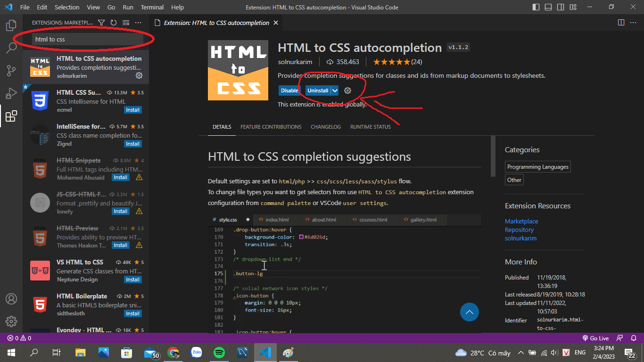The image size is (644, 362).
Task: Open the Explorer view in activity bar
Action: tap(11, 25)
